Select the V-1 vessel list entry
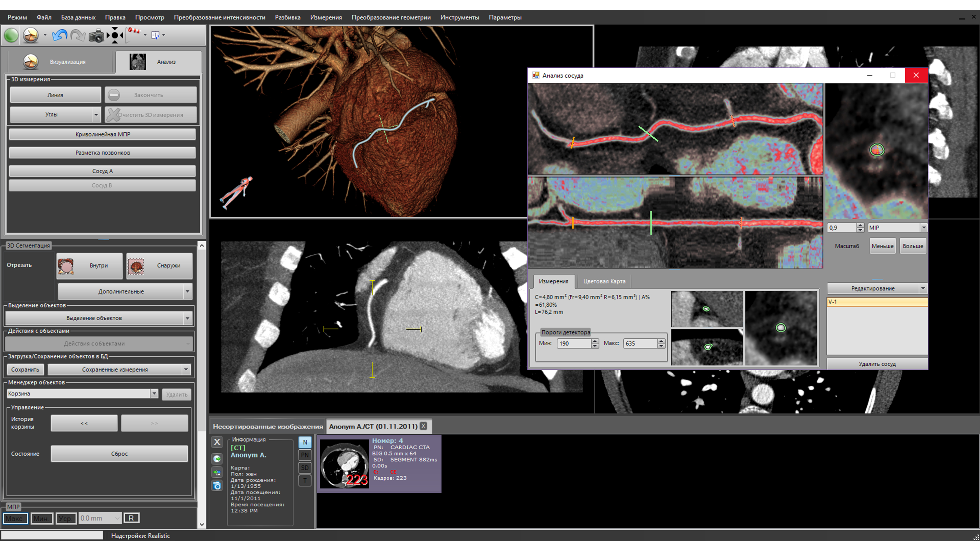The image size is (980, 551). (x=877, y=301)
